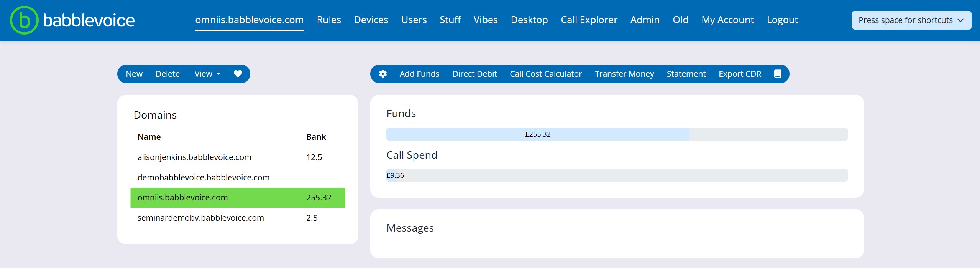Open the Rules menu item
The image size is (980, 268).
[328, 20]
